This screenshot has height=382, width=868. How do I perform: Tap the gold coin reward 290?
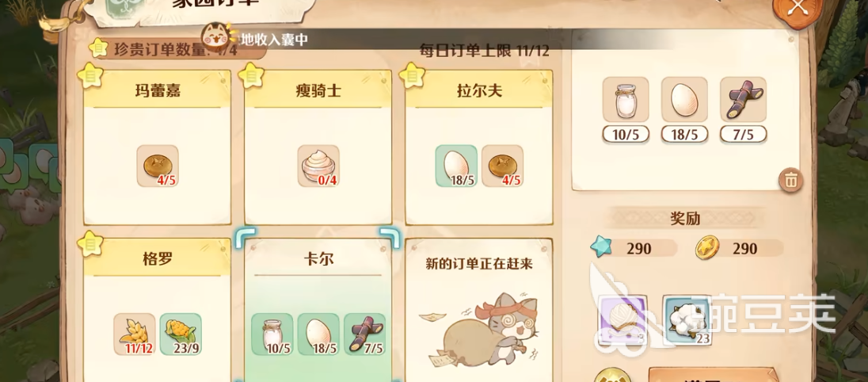click(x=739, y=247)
